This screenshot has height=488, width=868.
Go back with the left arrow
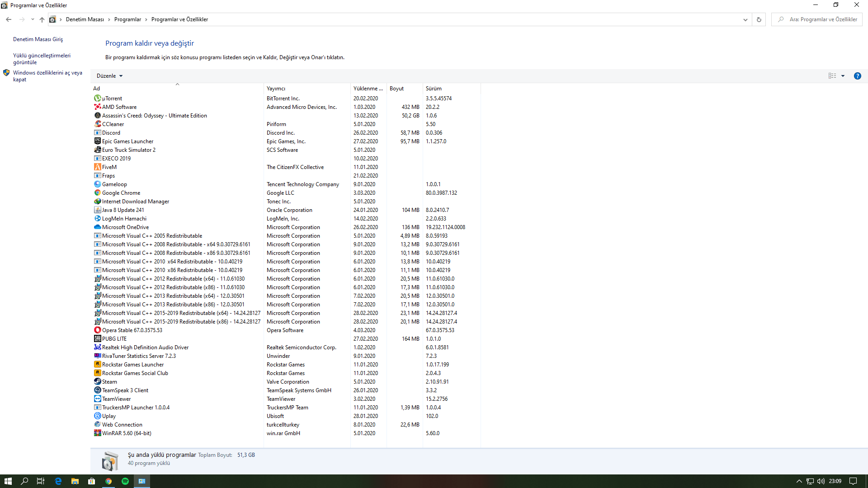pyautogui.click(x=9, y=19)
